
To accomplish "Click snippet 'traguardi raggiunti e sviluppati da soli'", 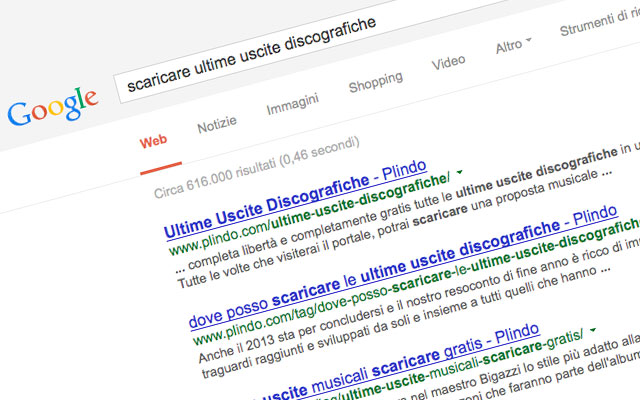I will click(x=311, y=347).
